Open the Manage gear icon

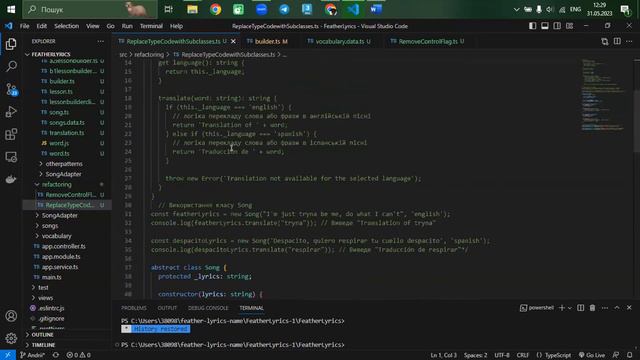11,338
